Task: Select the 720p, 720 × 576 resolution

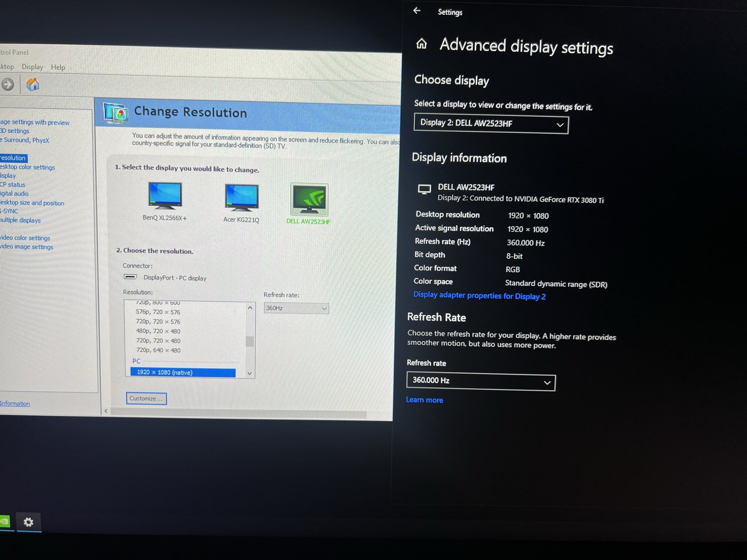Action: click(158, 322)
